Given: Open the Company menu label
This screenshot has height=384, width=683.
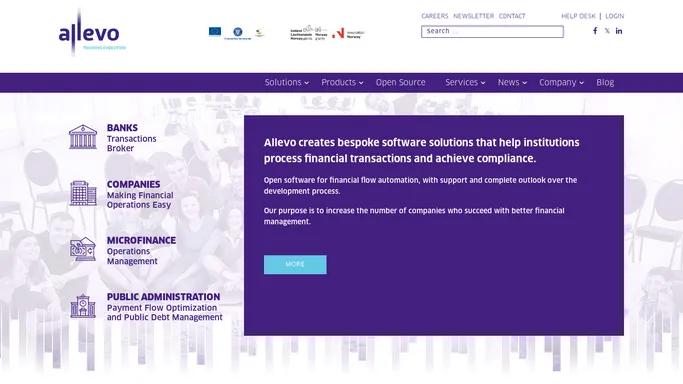Looking at the screenshot, I should [x=558, y=82].
